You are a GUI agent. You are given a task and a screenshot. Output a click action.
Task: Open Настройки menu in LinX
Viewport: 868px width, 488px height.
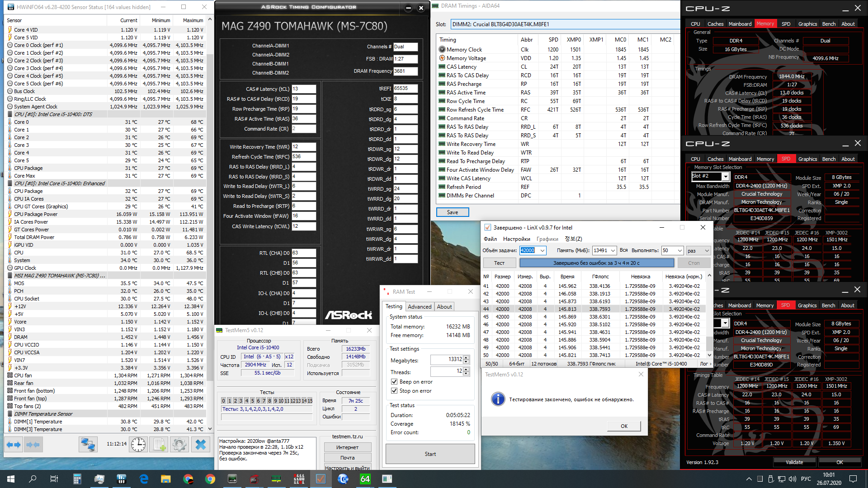pos(516,239)
